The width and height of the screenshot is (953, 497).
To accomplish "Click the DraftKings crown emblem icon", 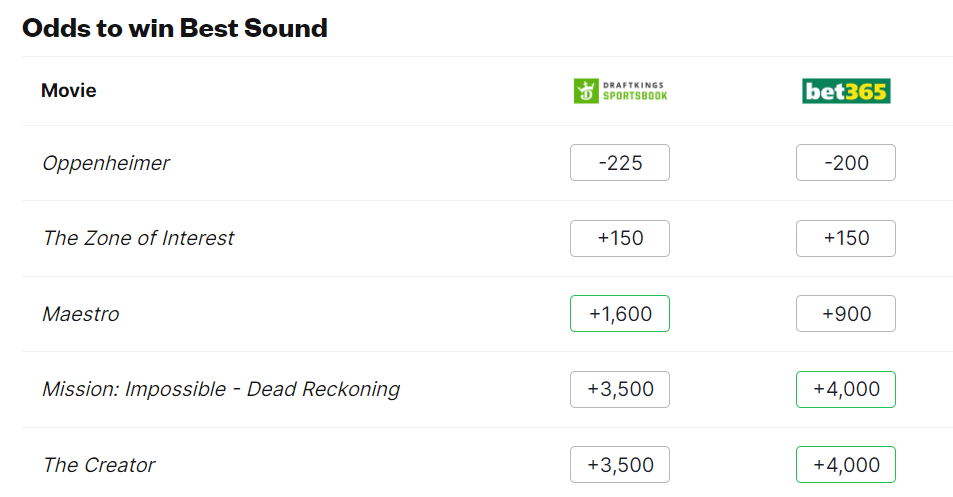I will tap(585, 91).
